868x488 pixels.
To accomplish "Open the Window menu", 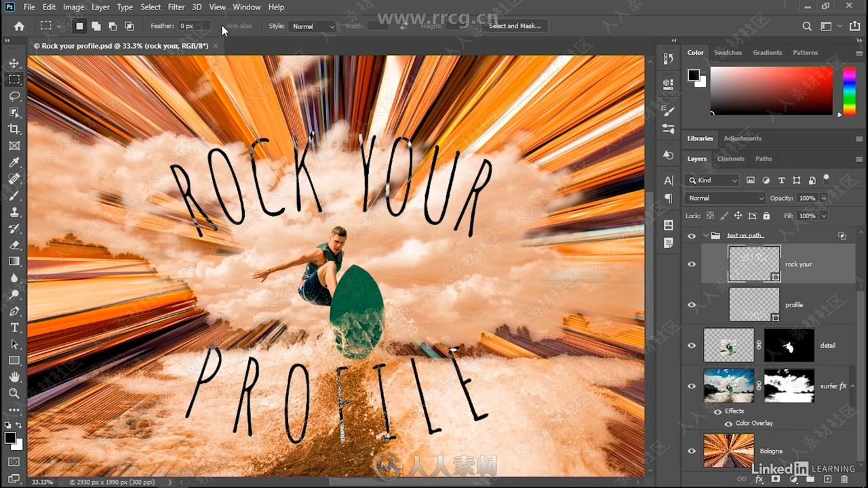I will (246, 7).
